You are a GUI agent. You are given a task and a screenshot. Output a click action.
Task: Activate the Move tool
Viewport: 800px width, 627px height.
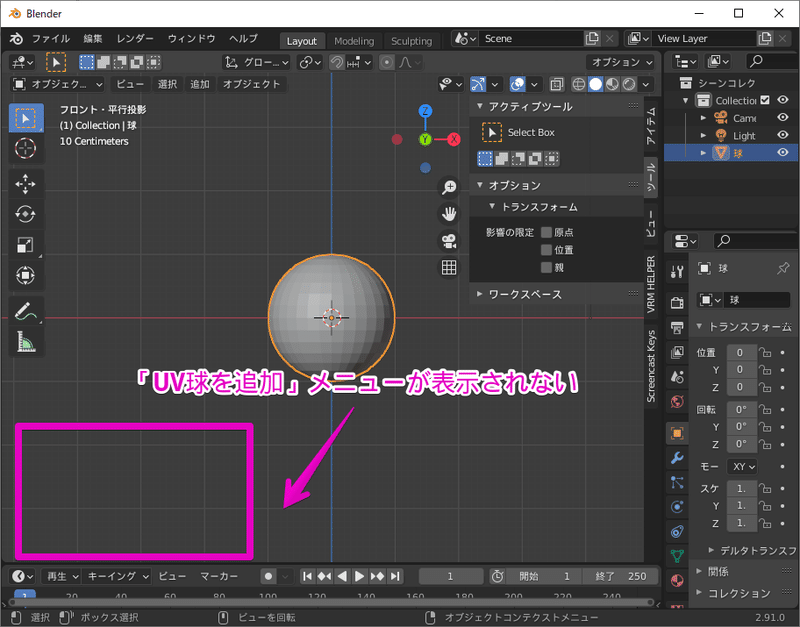[26, 184]
